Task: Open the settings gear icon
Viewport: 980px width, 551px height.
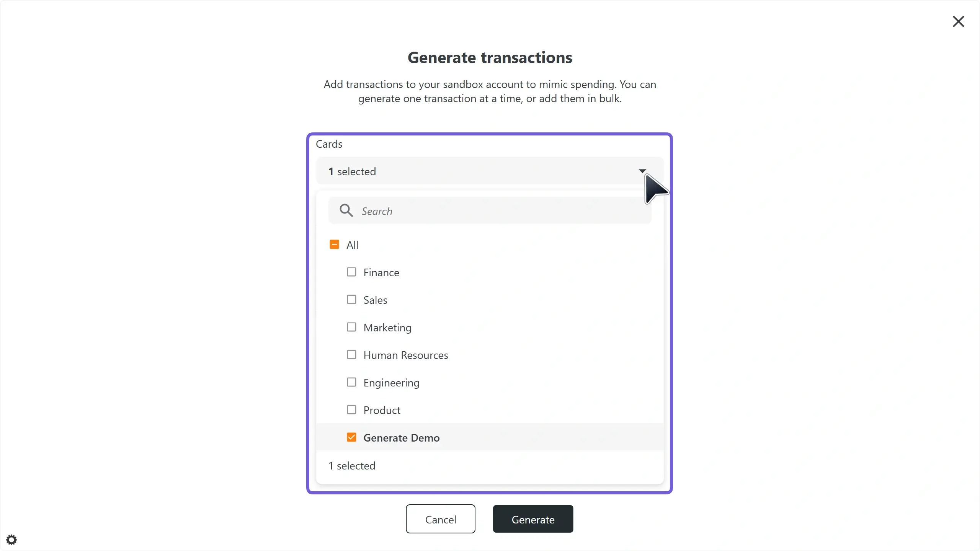Action: coord(11,540)
